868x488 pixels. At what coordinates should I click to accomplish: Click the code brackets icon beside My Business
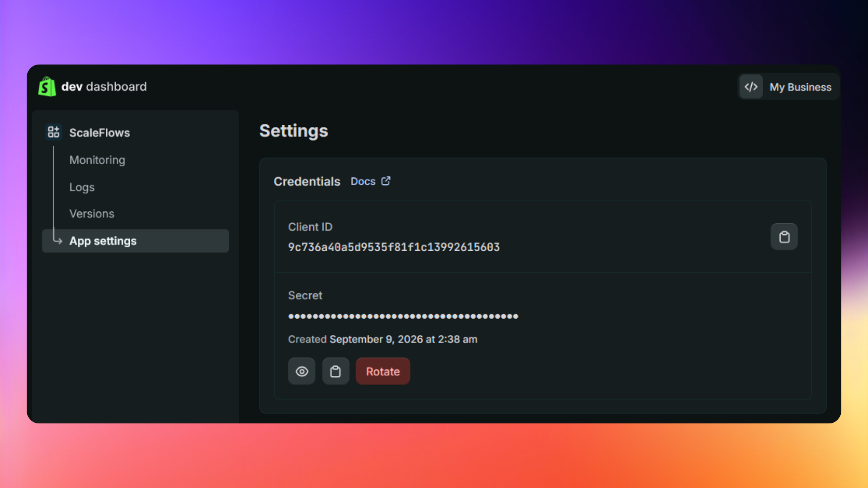pyautogui.click(x=751, y=87)
